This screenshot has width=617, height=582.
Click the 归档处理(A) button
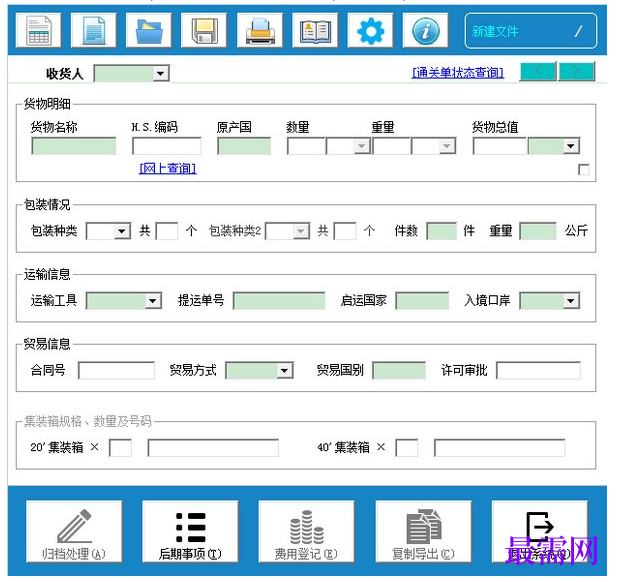click(x=74, y=532)
